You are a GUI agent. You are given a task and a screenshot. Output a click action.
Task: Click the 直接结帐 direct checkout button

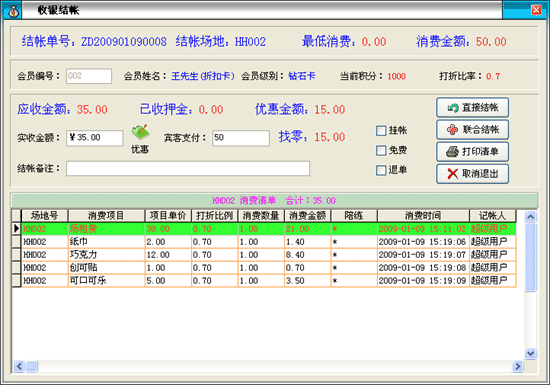tap(472, 108)
